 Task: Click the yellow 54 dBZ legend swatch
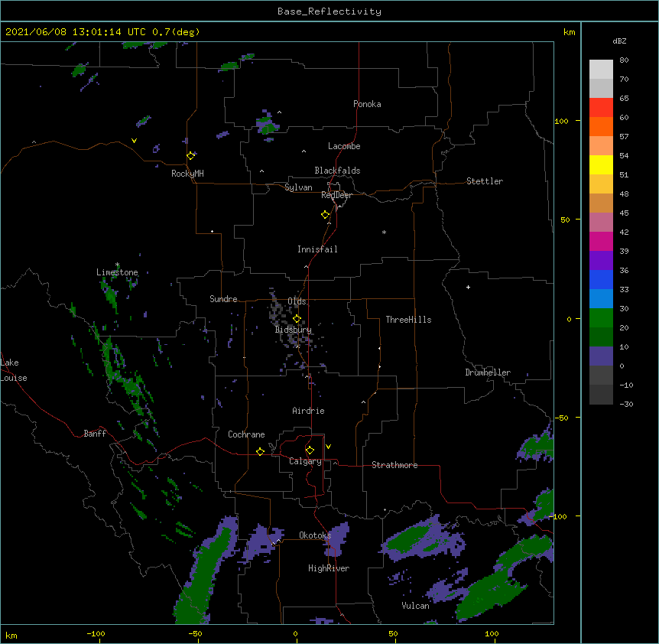[601, 164]
